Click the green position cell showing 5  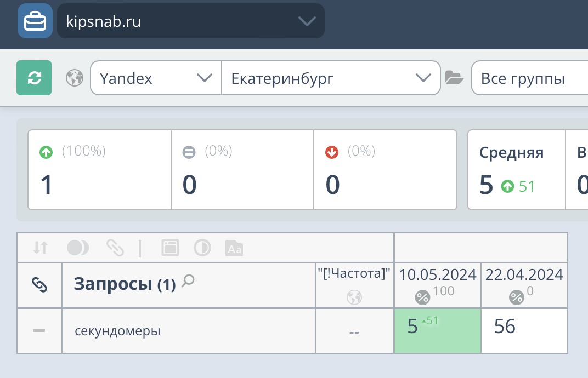(437, 331)
